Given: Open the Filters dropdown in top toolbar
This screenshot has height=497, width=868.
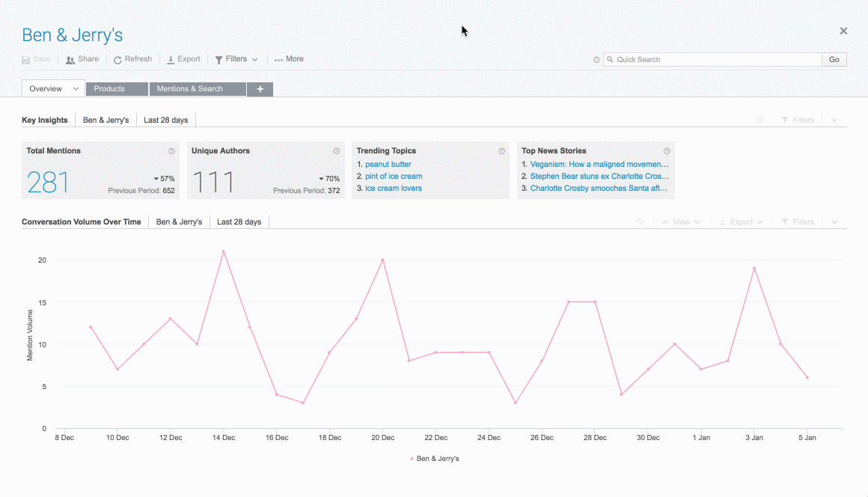Looking at the screenshot, I should click(x=236, y=59).
